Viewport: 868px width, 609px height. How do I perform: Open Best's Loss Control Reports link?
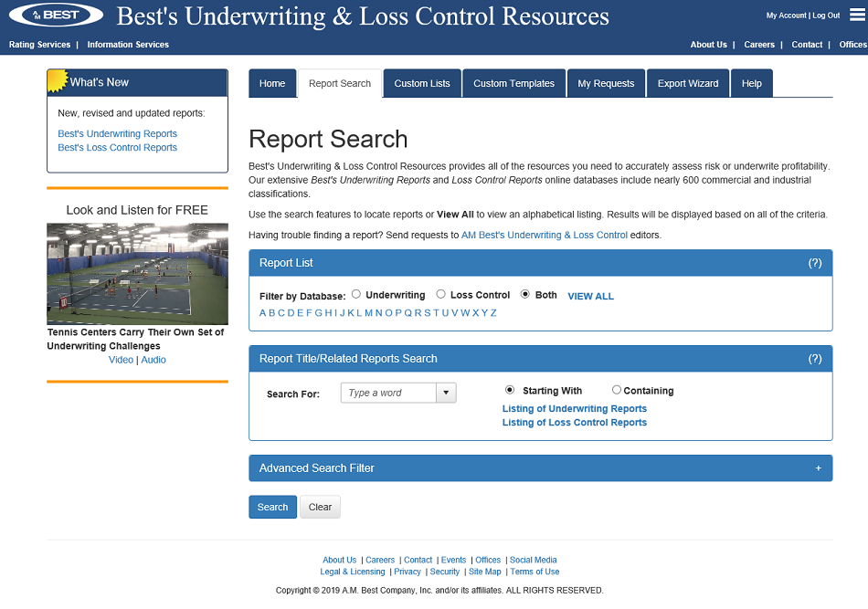[117, 147]
